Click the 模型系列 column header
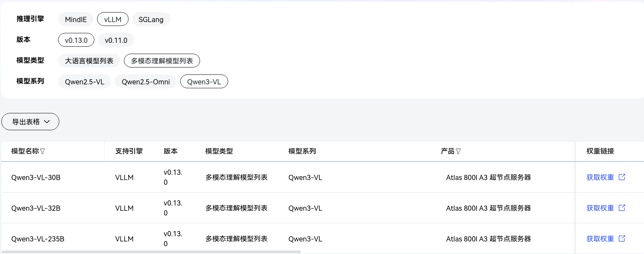644x254 pixels. coord(302,151)
